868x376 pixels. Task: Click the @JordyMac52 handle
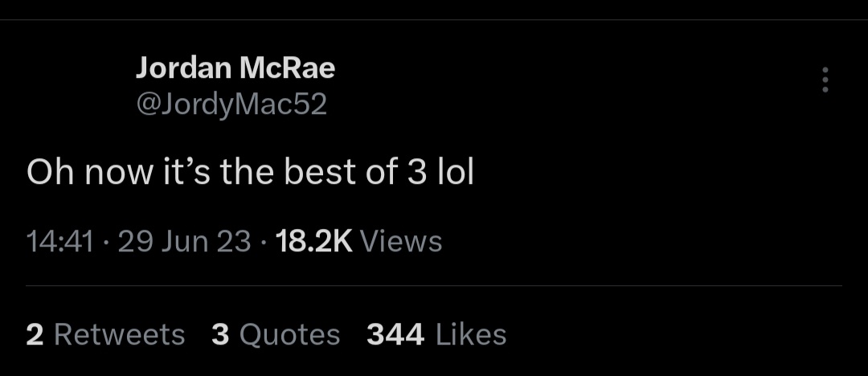point(231,104)
